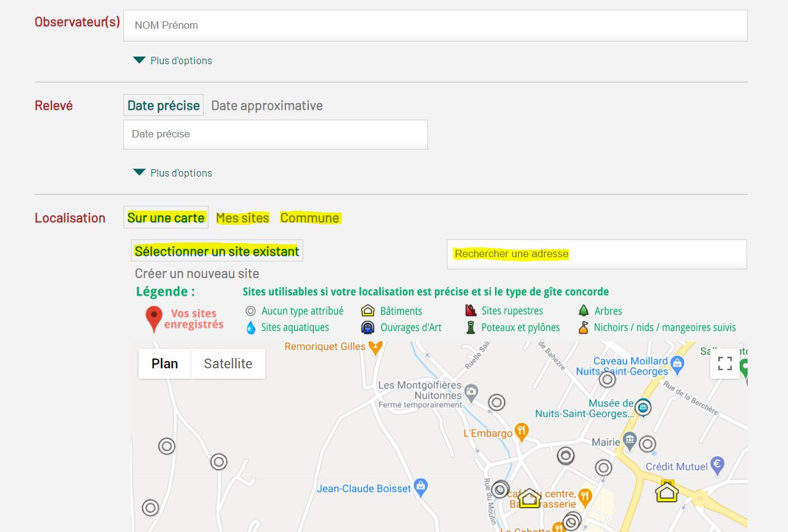788x532 pixels.
Task: Expand Plus d'options under Relevé
Action: 173,173
